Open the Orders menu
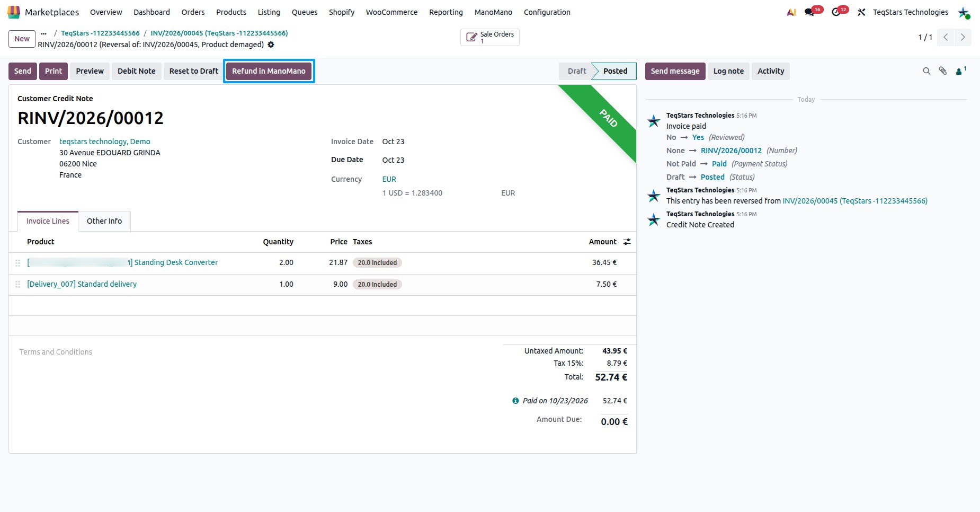The height and width of the screenshot is (512, 980). pyautogui.click(x=193, y=12)
